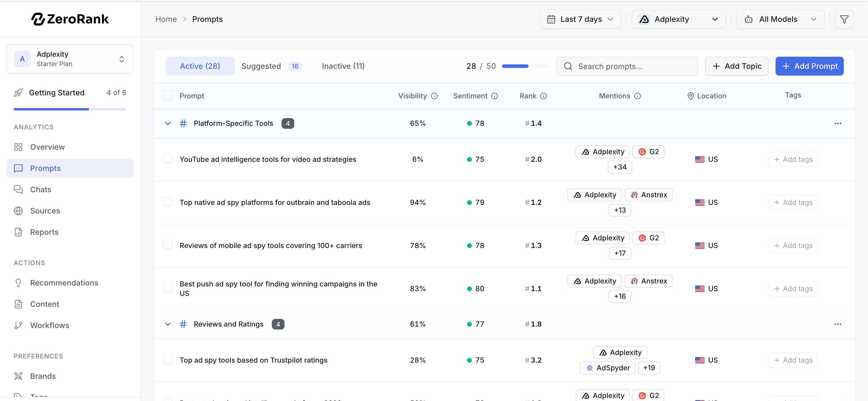Click the Adplexity avatar letter A
This screenshot has height=401, width=868.
(x=22, y=59)
